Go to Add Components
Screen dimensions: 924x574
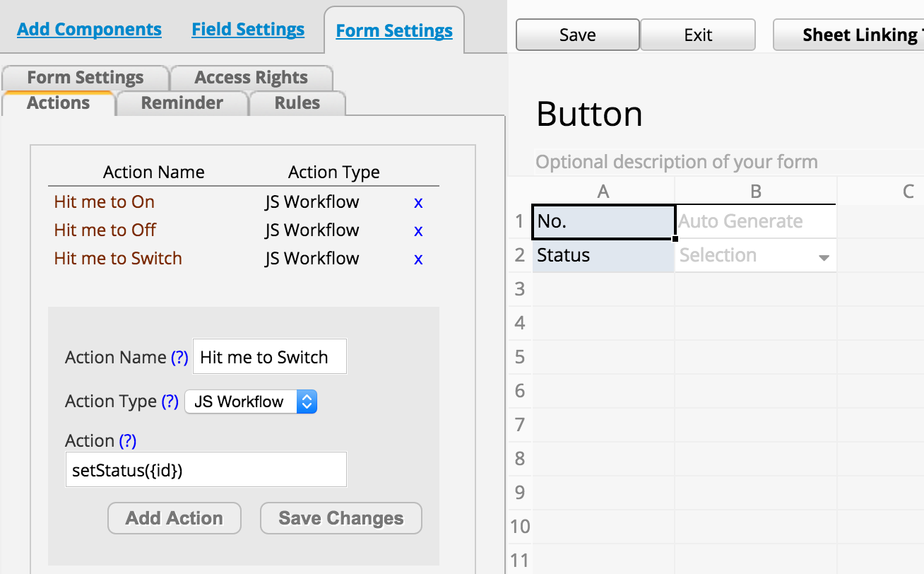[x=89, y=30]
